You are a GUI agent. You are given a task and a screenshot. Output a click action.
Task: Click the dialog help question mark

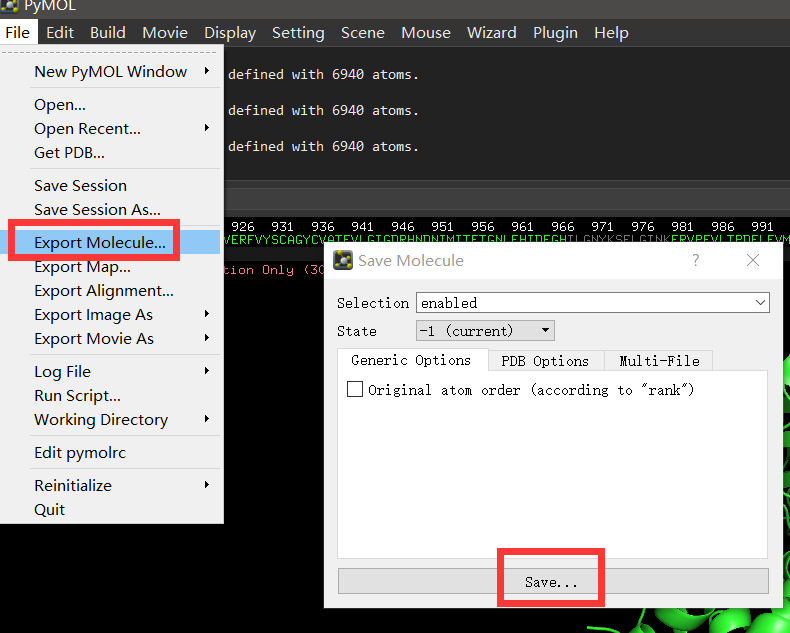(695, 261)
